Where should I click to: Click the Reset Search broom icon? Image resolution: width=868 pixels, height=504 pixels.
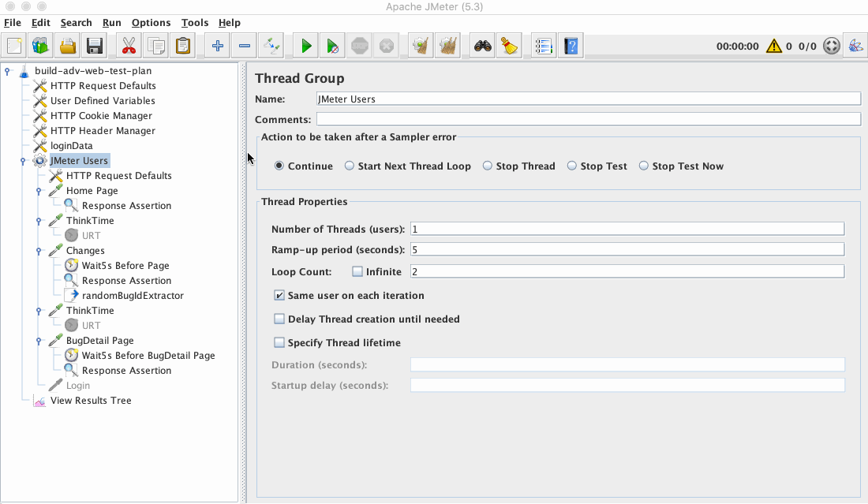pyautogui.click(x=509, y=46)
